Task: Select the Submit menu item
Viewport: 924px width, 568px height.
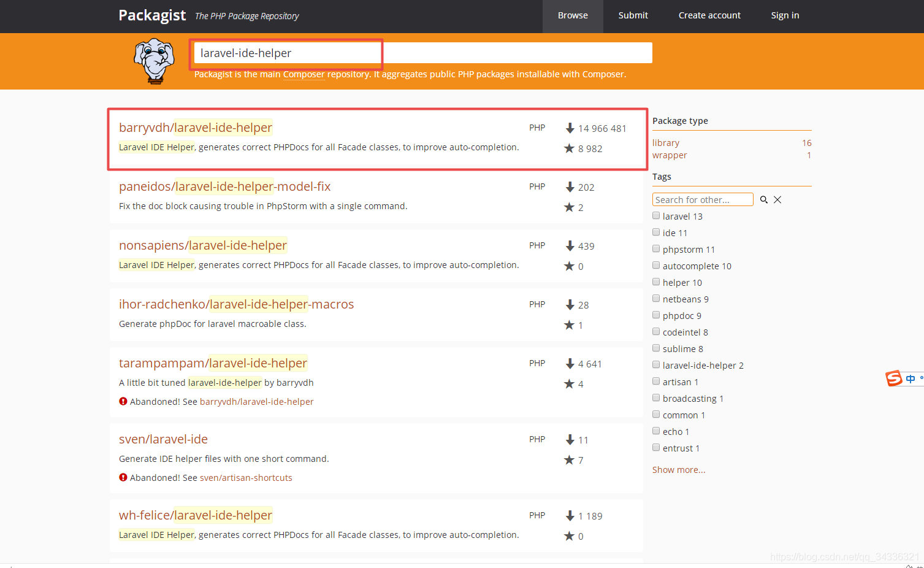Action: point(633,15)
